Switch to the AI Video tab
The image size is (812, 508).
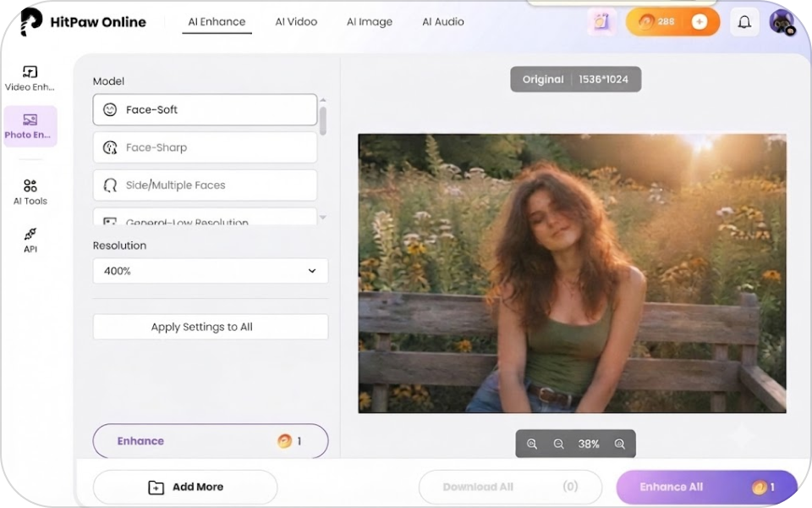296,22
